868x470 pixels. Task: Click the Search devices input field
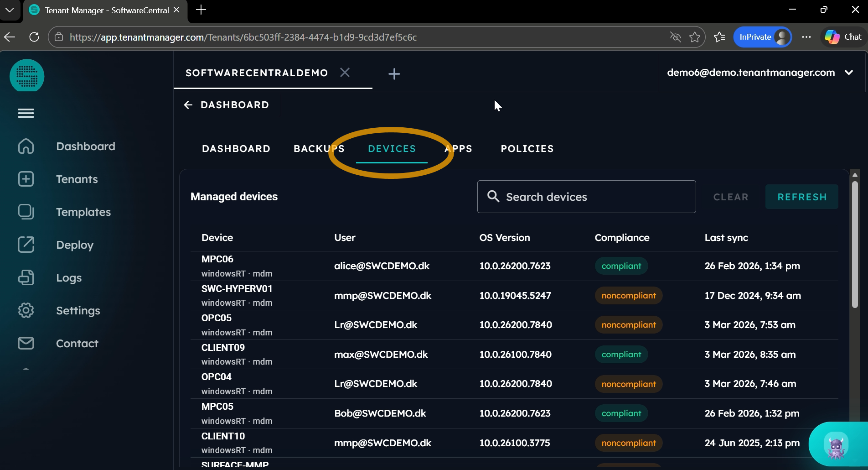pyautogui.click(x=593, y=197)
